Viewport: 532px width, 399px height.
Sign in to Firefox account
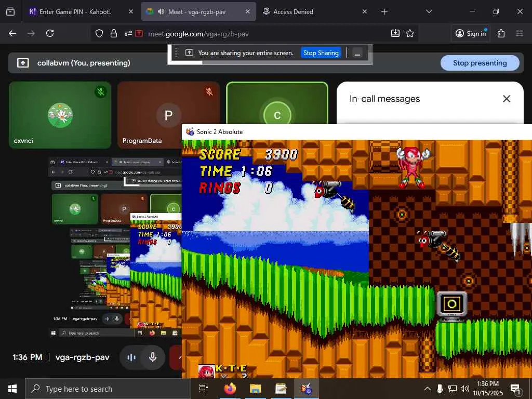click(471, 33)
